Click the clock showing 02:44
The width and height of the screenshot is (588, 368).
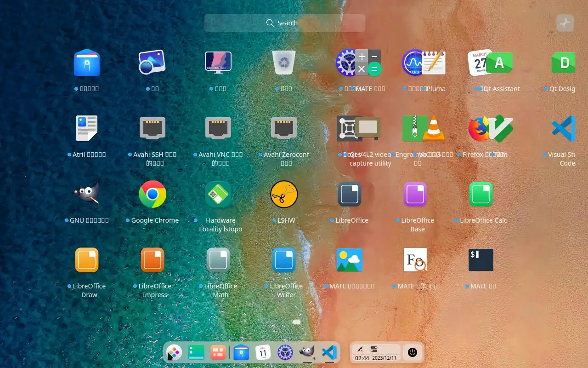362,358
